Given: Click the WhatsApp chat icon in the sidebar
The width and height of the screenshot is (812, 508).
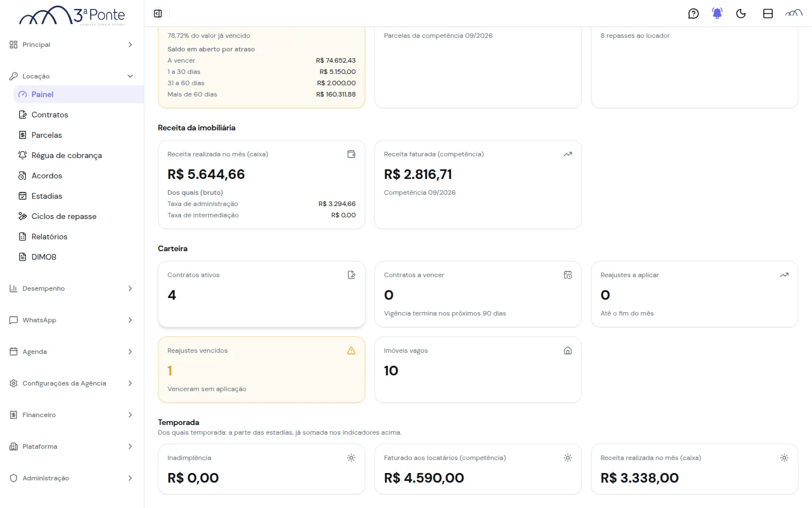Looking at the screenshot, I should (14, 320).
